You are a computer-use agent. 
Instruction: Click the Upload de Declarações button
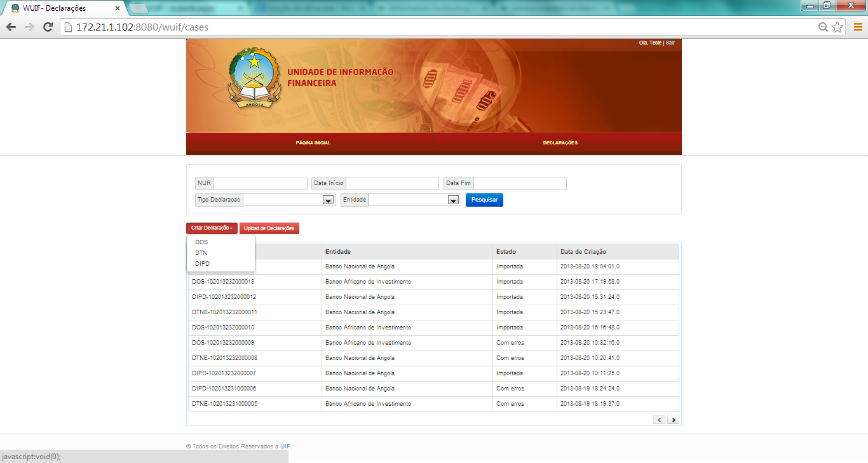(x=269, y=228)
